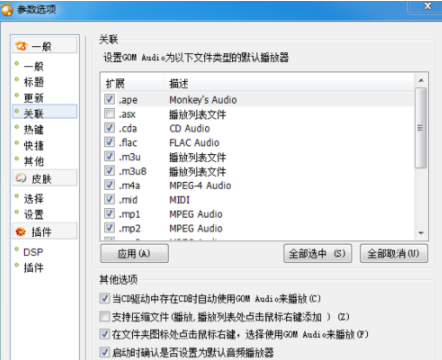Uncheck the .cda extension checkbox
The image size is (442, 360).
click(x=109, y=128)
